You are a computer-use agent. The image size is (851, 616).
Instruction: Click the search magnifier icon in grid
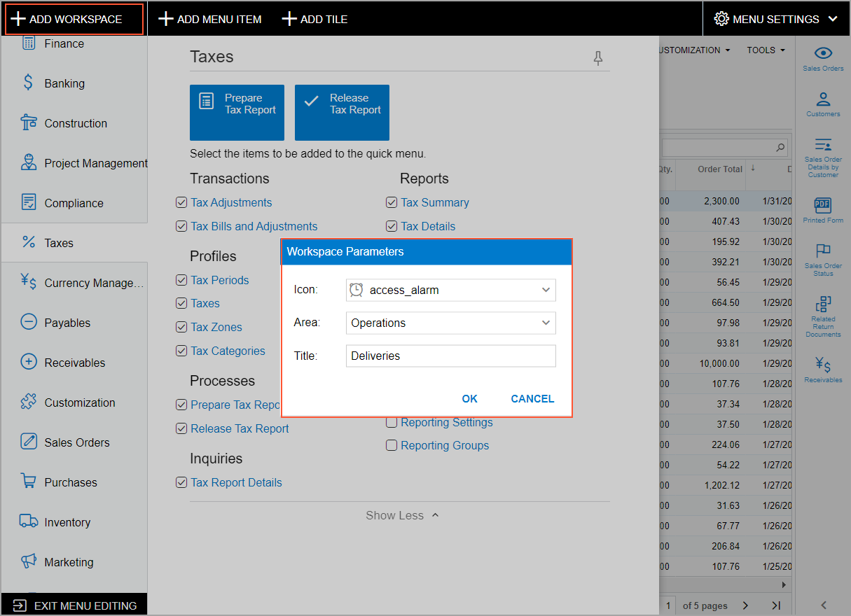(x=780, y=148)
